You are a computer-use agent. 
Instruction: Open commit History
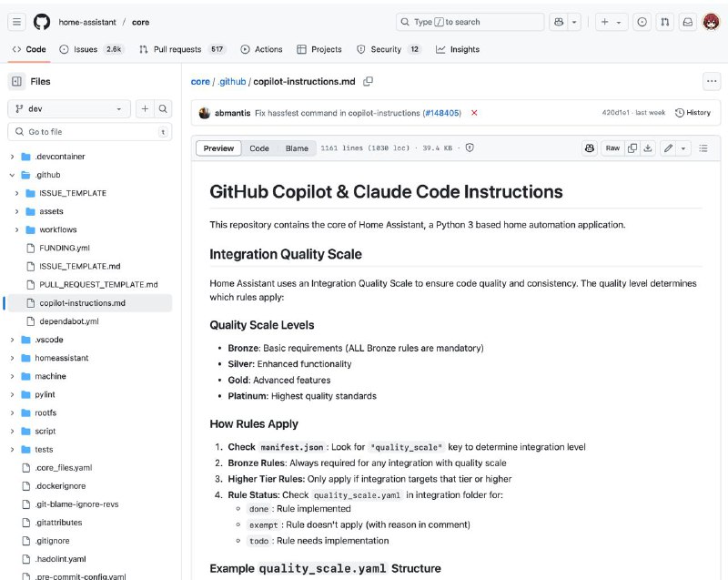(x=693, y=113)
